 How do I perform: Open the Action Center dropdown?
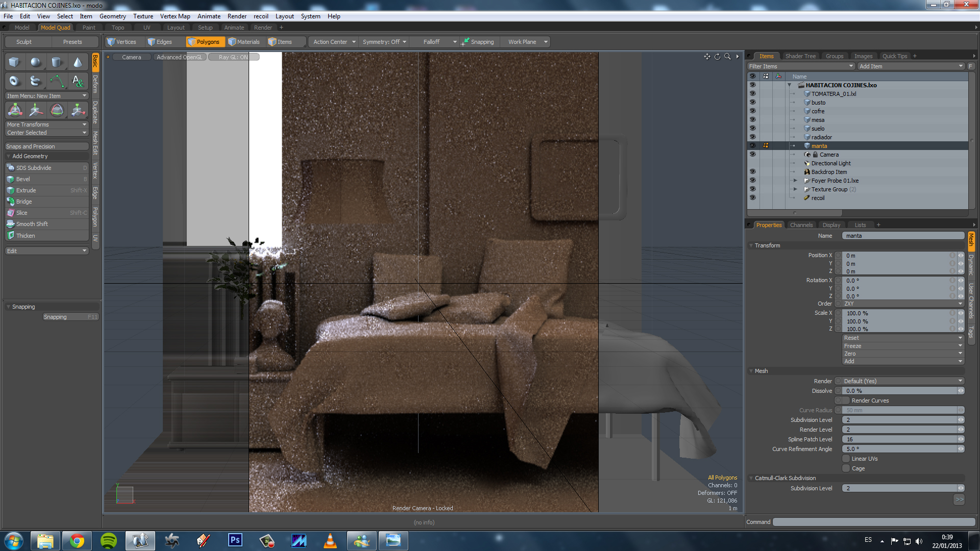334,42
